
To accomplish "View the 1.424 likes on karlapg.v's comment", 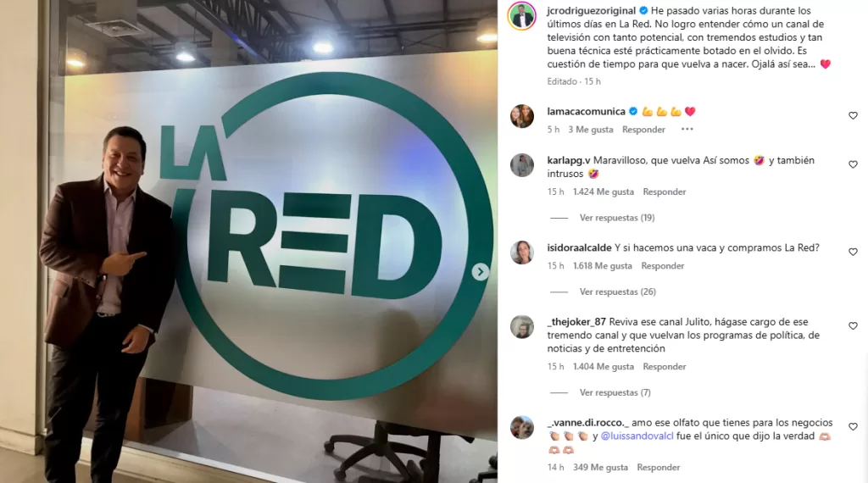I will click(x=604, y=192).
